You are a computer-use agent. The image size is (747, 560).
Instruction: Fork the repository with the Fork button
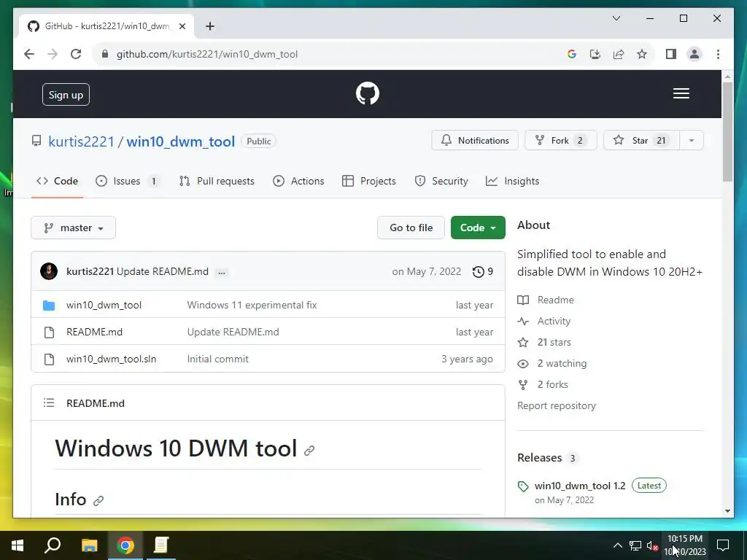tap(560, 141)
